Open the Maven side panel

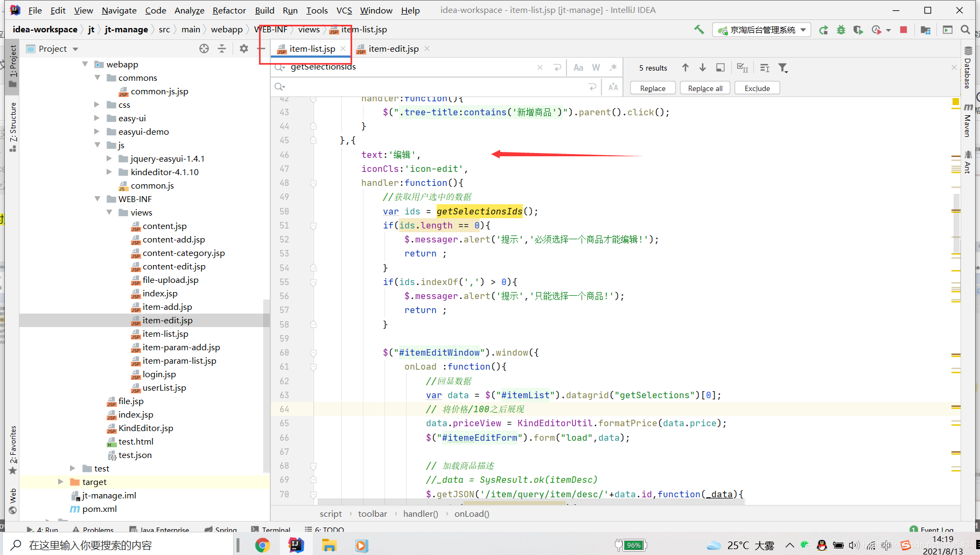coord(968,120)
